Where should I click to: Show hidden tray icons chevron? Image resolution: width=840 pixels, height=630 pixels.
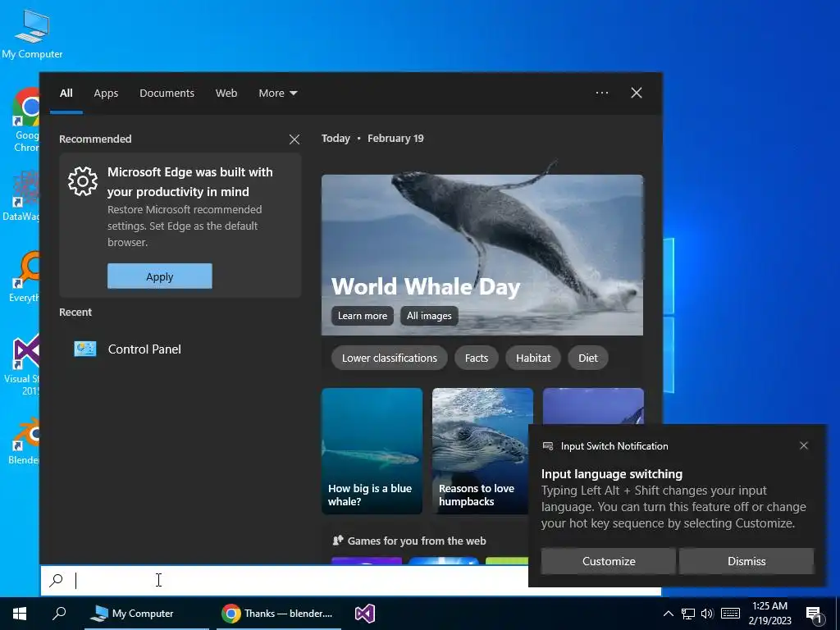pos(668,614)
